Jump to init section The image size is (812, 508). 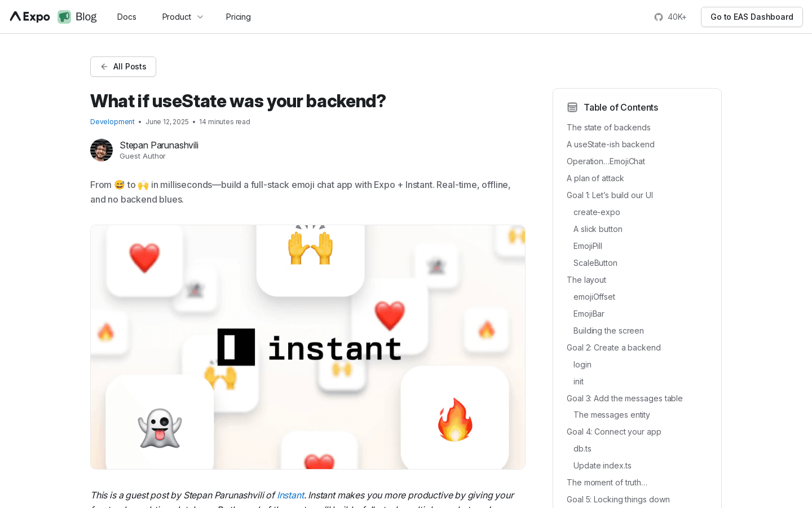coord(579,382)
